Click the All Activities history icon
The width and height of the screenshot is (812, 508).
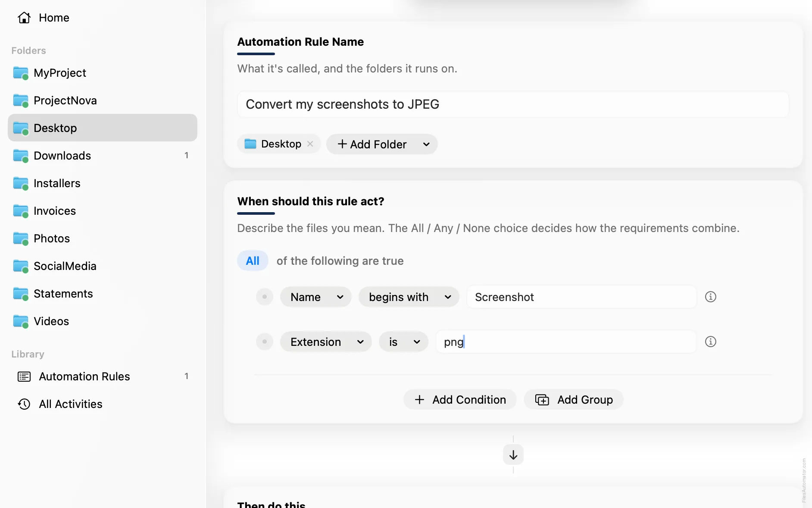tap(24, 404)
